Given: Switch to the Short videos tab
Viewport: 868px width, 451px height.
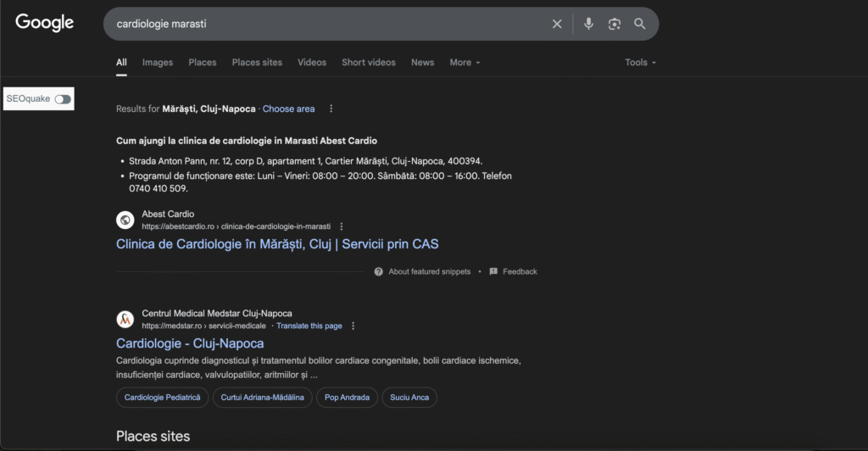Looking at the screenshot, I should point(368,63).
